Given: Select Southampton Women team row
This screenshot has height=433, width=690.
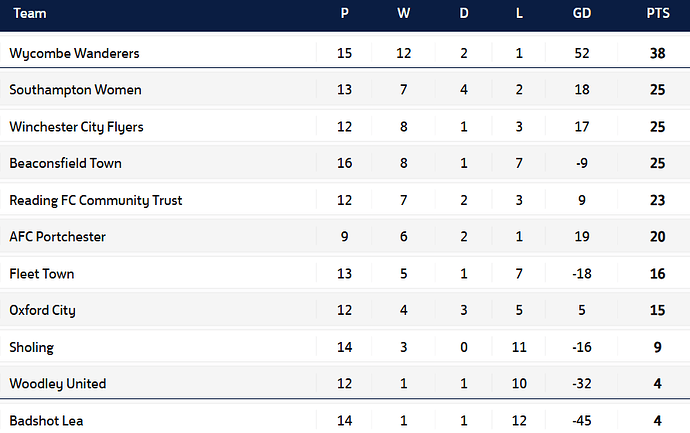Looking at the screenshot, I should click(75, 90).
